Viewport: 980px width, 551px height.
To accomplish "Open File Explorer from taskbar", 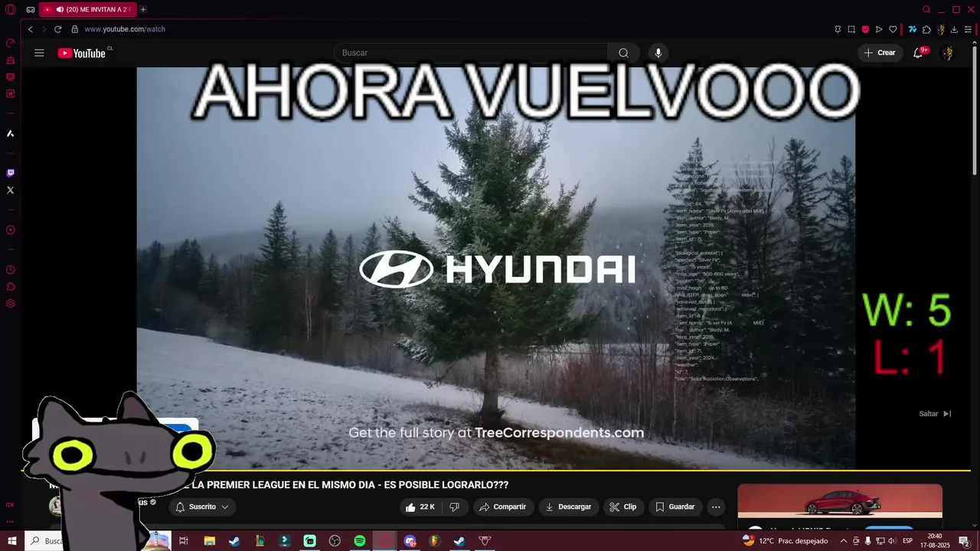I will pos(209,541).
